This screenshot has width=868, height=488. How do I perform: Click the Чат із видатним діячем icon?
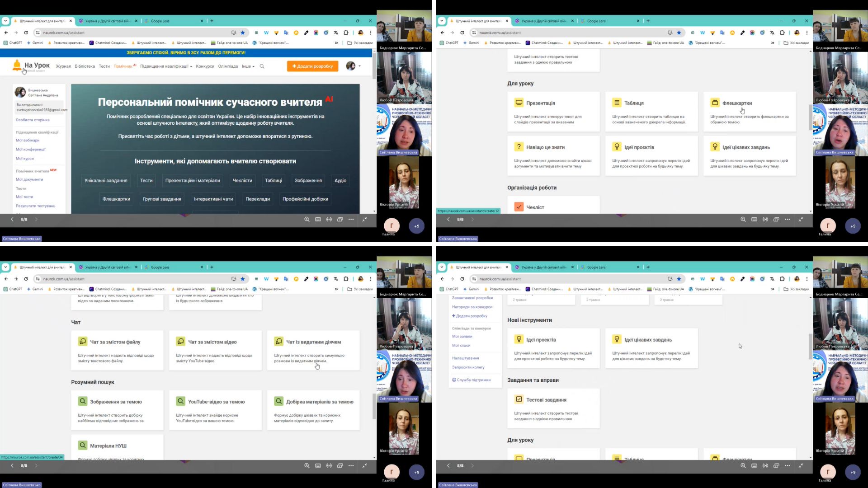pyautogui.click(x=278, y=342)
